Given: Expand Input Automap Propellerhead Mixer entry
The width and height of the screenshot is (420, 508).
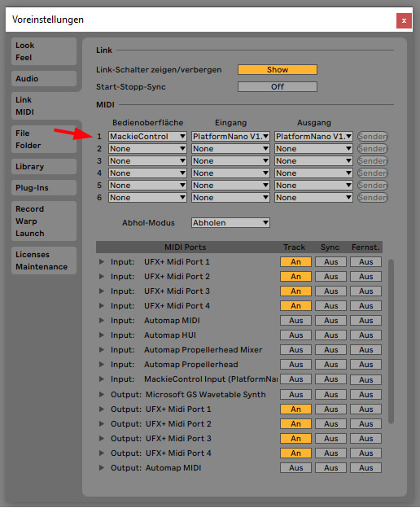Looking at the screenshot, I should (102, 349).
